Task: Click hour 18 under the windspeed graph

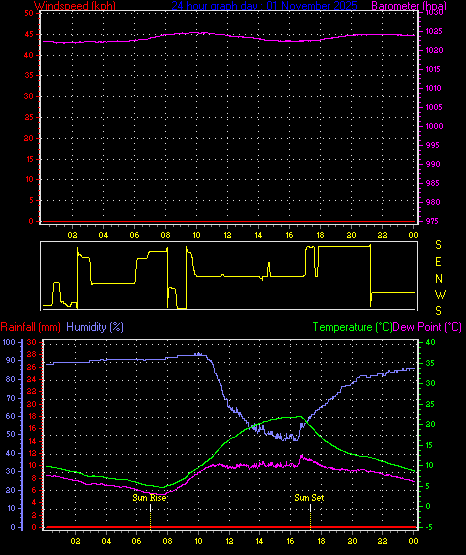Action: pyautogui.click(x=320, y=235)
